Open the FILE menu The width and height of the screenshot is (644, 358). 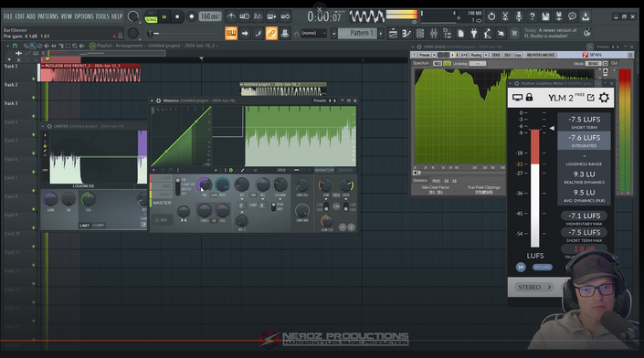(8, 16)
